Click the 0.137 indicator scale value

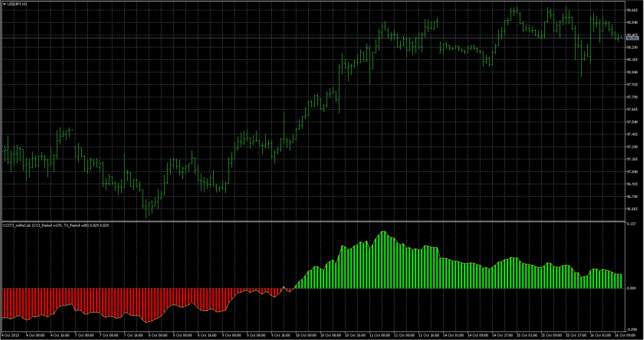(631, 224)
